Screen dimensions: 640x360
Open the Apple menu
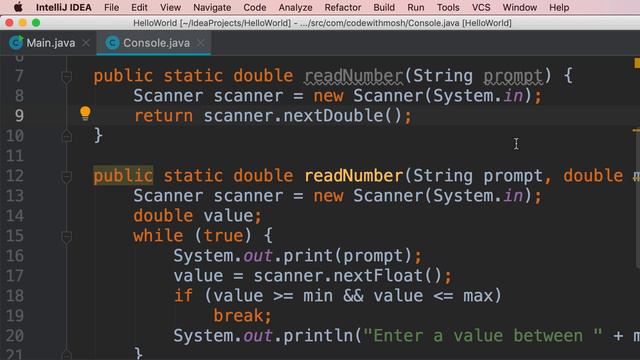coord(18,7)
